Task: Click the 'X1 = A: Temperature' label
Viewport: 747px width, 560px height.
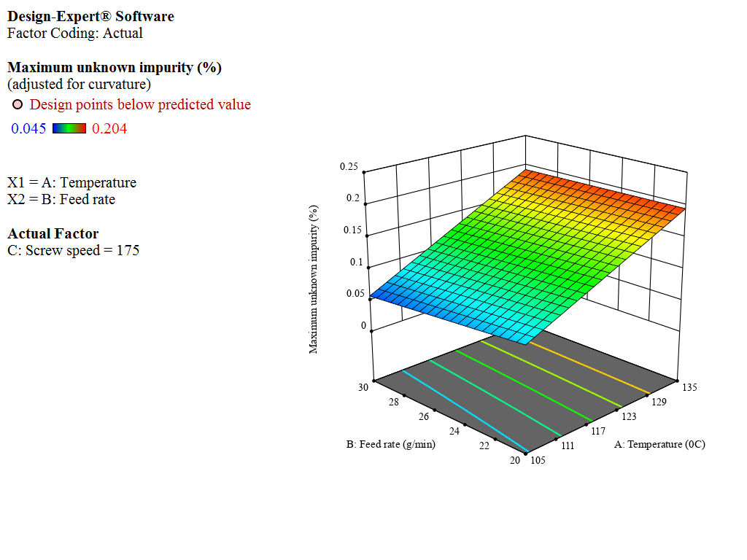Action: click(71, 183)
